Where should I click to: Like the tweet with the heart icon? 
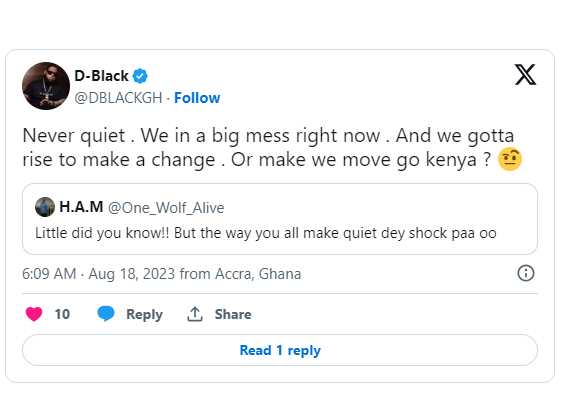tap(34, 314)
